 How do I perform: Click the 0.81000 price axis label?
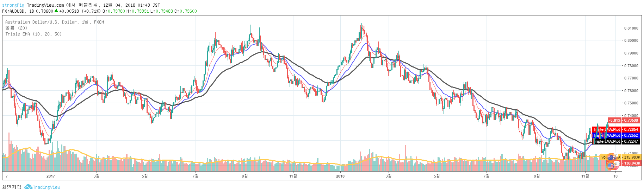point(631,28)
